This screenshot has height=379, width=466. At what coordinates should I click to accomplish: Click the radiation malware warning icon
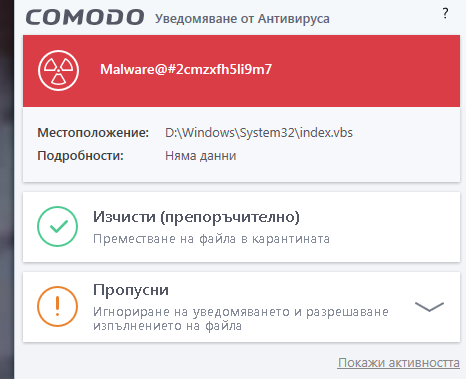click(58, 70)
